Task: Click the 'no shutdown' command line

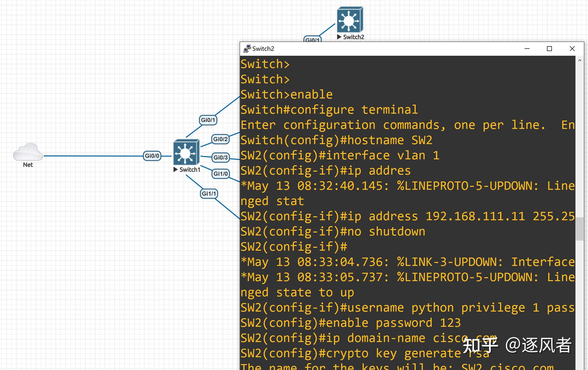Action: [x=333, y=232]
